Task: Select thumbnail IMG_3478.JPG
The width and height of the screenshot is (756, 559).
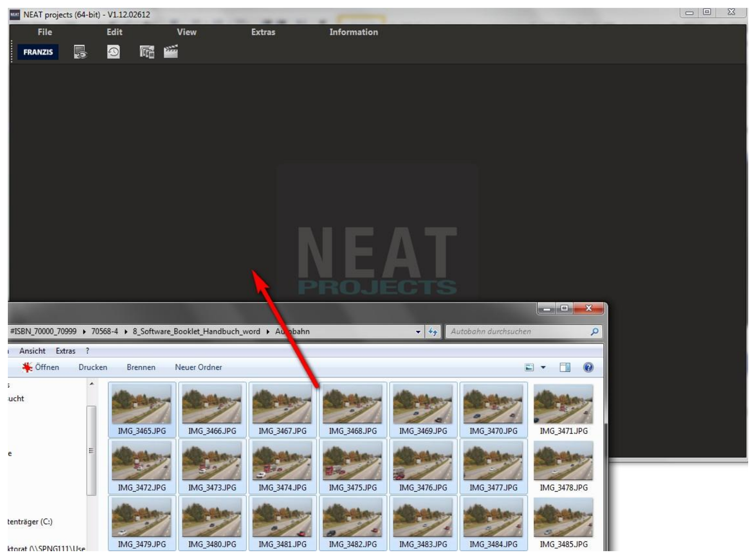Action: (564, 466)
